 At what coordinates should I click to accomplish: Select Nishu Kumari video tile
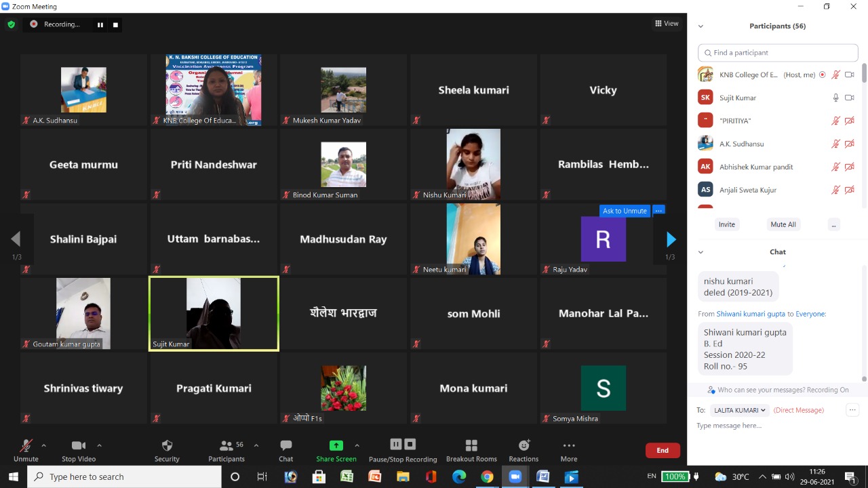[x=473, y=164]
